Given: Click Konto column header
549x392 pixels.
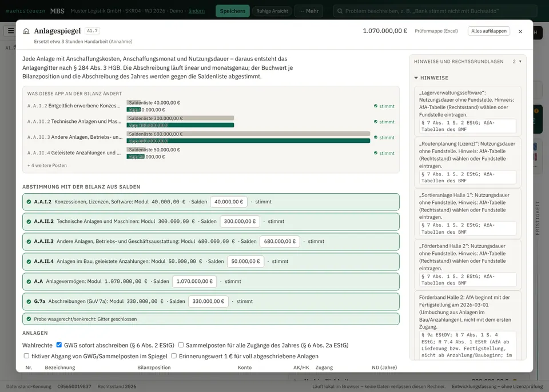Looking at the screenshot, I should pyautogui.click(x=244, y=367).
